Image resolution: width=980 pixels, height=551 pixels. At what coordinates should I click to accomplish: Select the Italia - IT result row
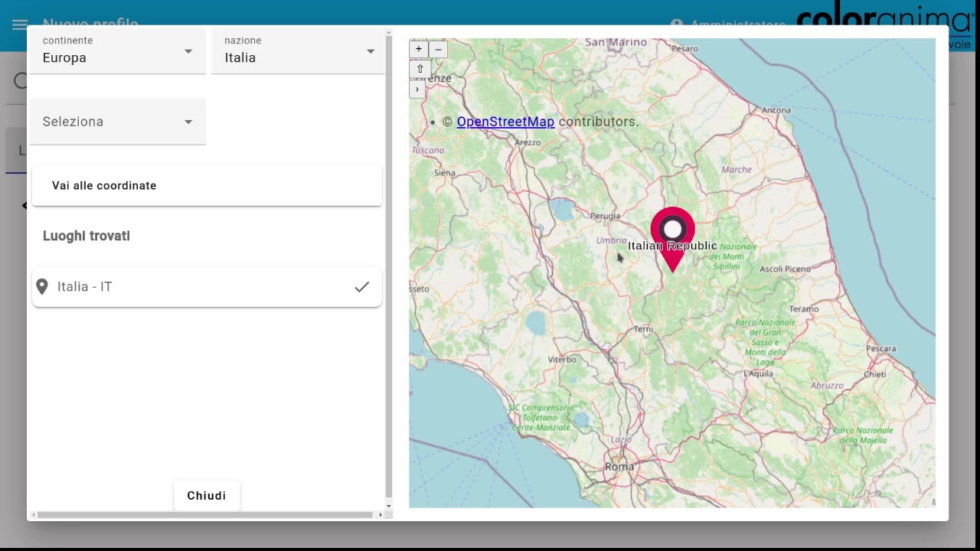(207, 287)
